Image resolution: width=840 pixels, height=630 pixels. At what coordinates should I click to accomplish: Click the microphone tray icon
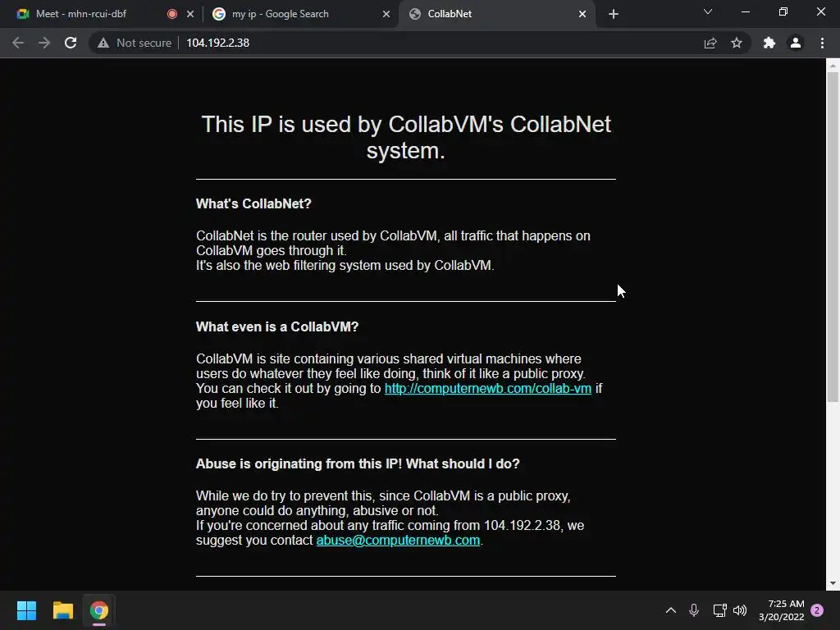point(694,610)
